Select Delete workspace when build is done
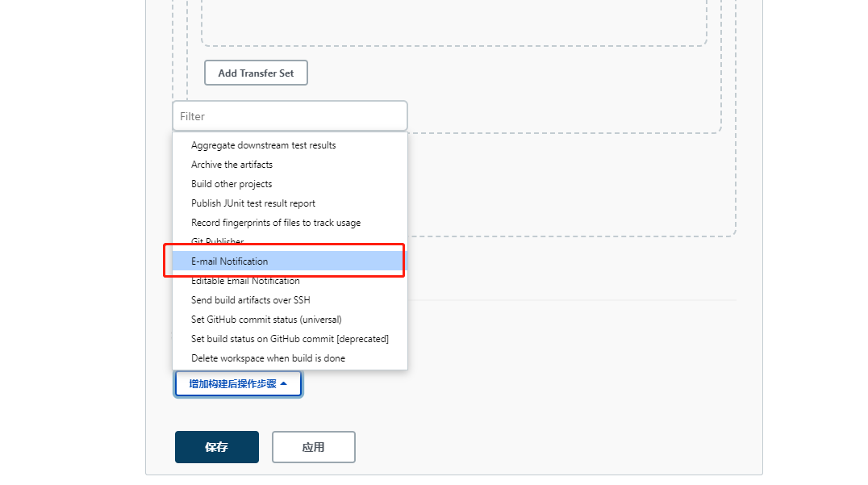The width and height of the screenshot is (868, 485). [268, 358]
